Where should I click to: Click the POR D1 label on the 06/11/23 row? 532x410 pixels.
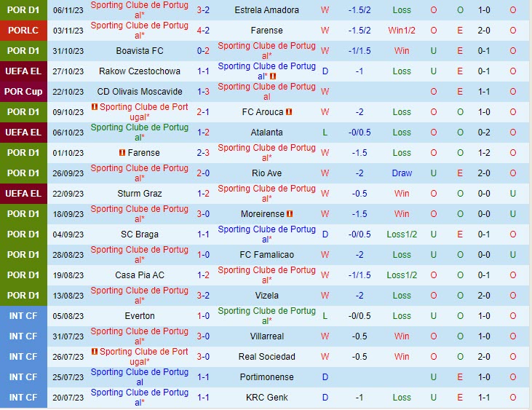pyautogui.click(x=23, y=10)
